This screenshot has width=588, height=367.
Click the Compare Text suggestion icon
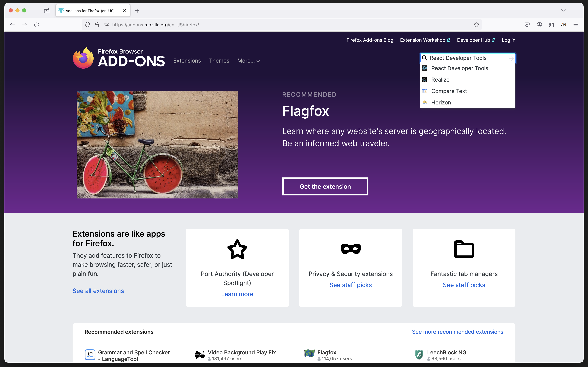[425, 91]
